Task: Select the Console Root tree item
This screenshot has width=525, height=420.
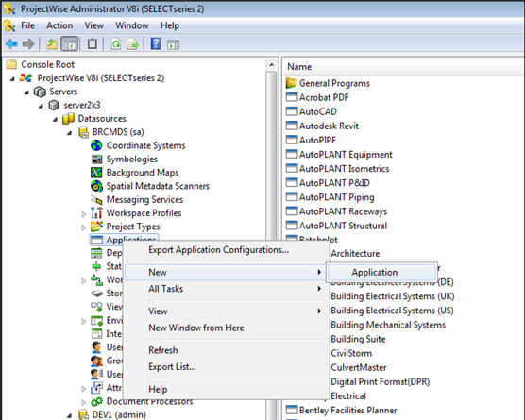Action: 47,64
